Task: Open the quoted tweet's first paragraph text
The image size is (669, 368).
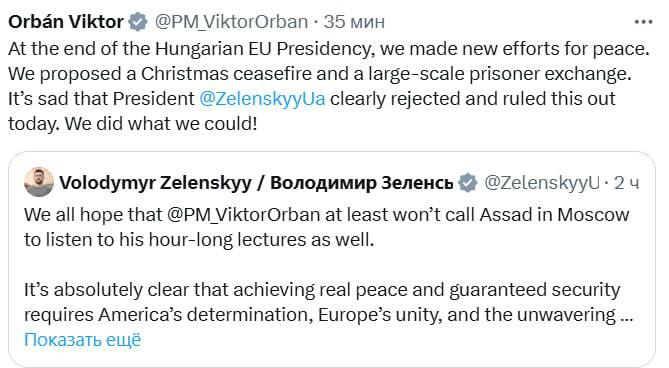Action: tap(326, 227)
